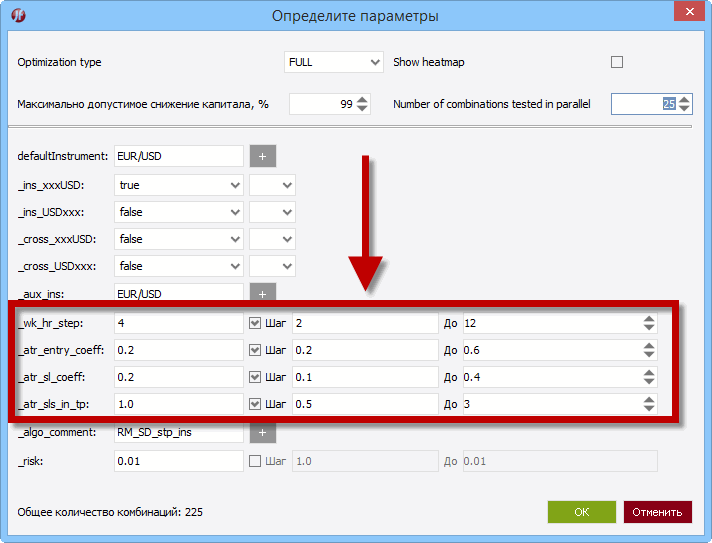Adjust _atr_sl_coeff До value spinner arrows
Screen dimensions: 712x543
click(649, 377)
